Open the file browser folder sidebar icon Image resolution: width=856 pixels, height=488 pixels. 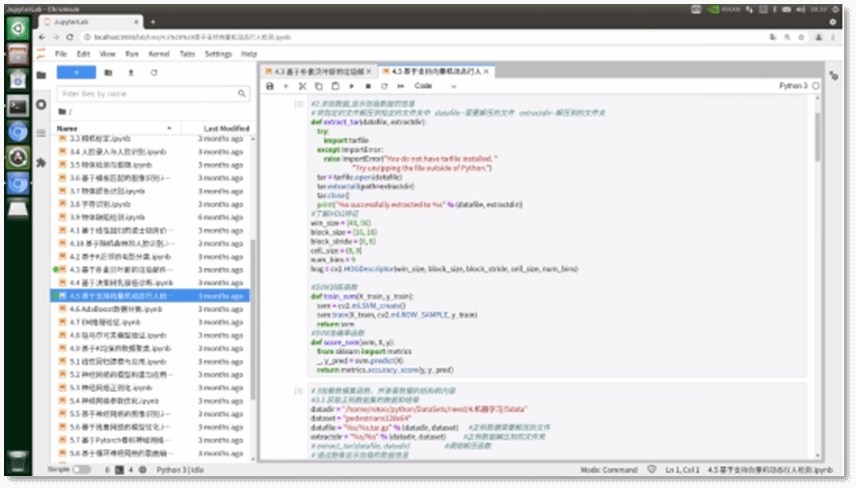pyautogui.click(x=41, y=75)
